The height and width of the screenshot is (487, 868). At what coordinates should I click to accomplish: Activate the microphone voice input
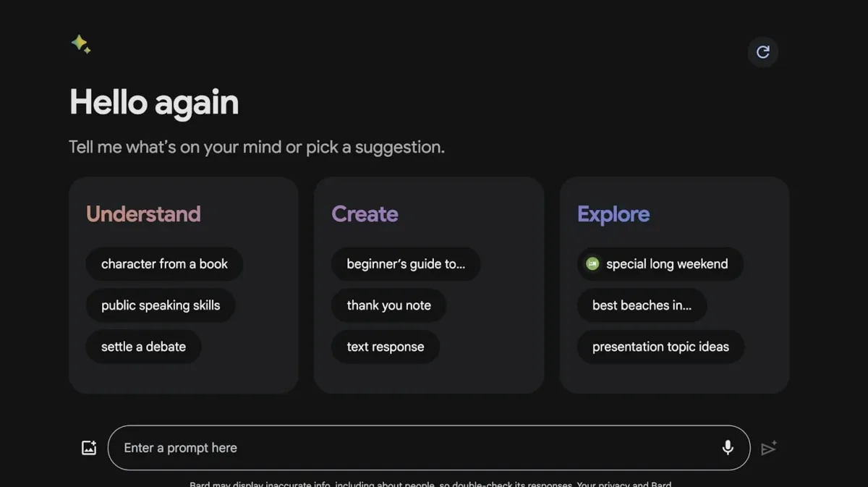[728, 448]
